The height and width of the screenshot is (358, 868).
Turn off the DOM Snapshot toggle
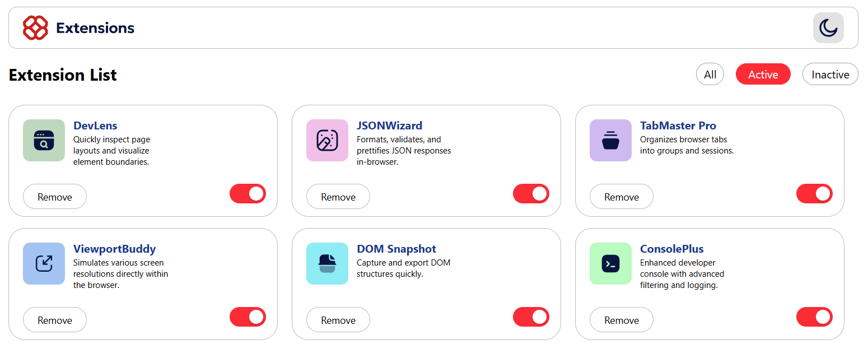pyautogui.click(x=531, y=317)
